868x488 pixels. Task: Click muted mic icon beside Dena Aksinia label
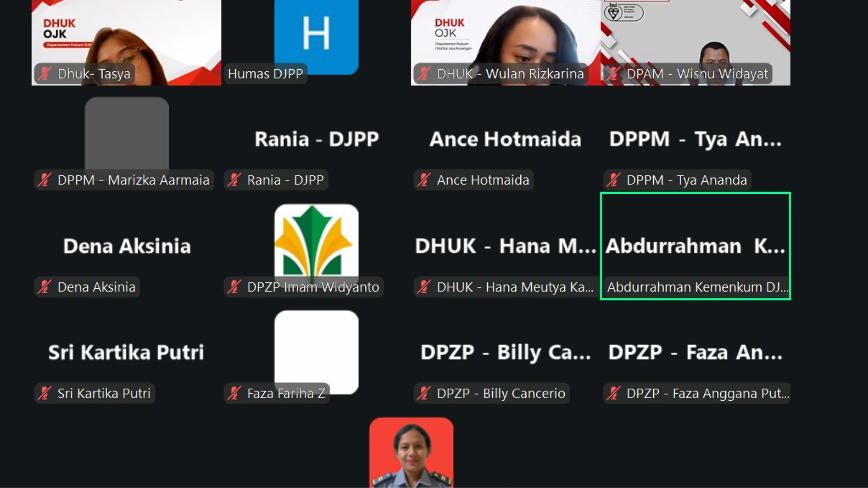[44, 287]
